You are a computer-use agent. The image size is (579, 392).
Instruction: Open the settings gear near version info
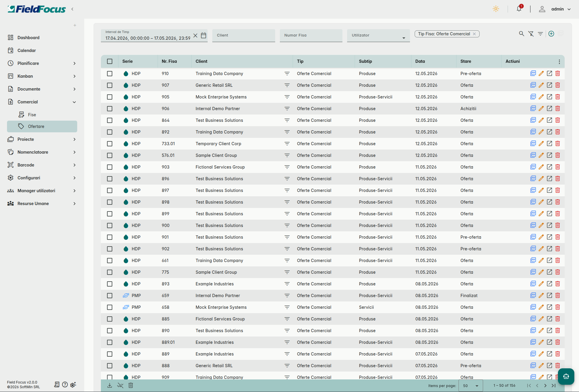point(73,384)
